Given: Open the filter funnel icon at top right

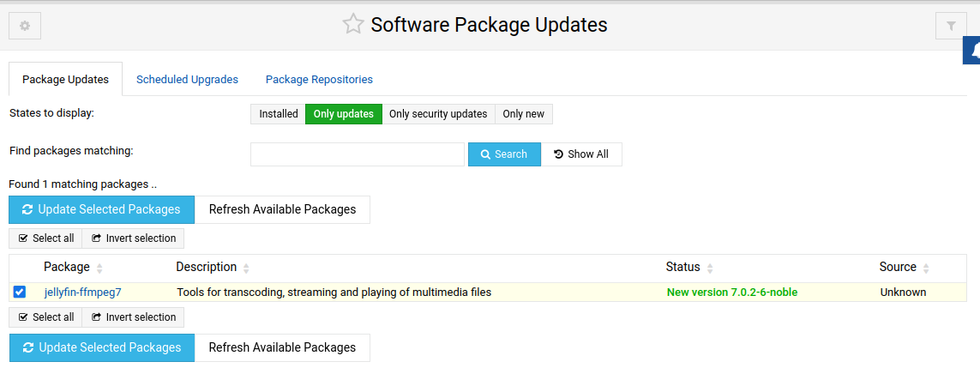Looking at the screenshot, I should (x=951, y=26).
